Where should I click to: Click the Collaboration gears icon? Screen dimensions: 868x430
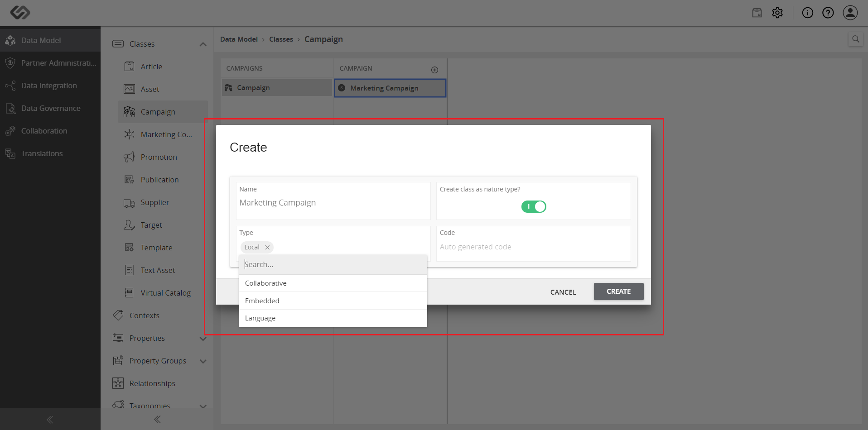pos(10,131)
